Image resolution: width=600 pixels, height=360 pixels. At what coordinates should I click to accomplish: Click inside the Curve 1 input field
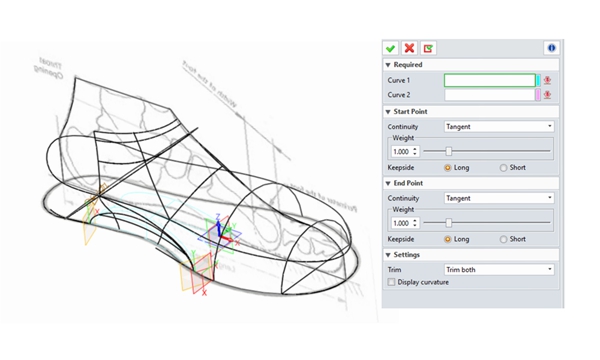pyautogui.click(x=490, y=80)
